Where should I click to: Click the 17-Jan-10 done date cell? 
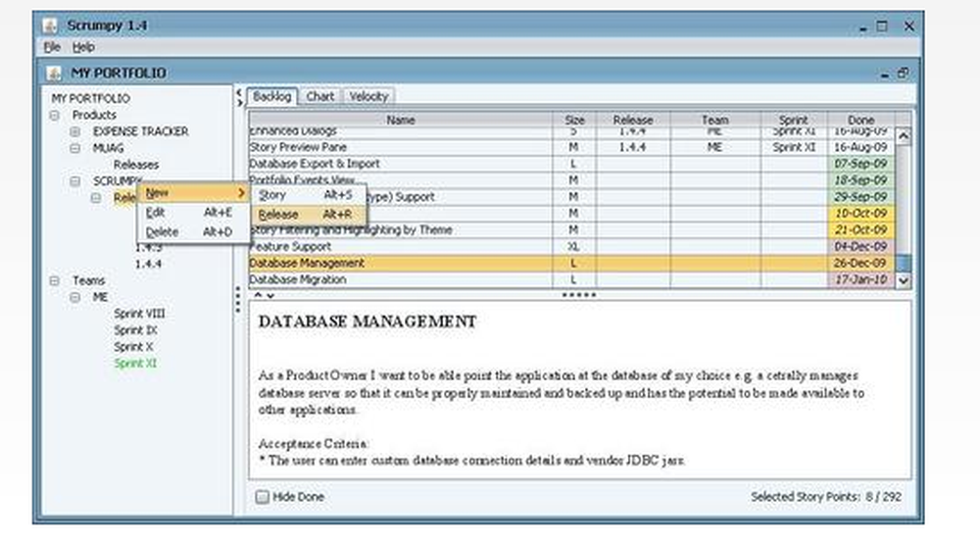click(860, 280)
